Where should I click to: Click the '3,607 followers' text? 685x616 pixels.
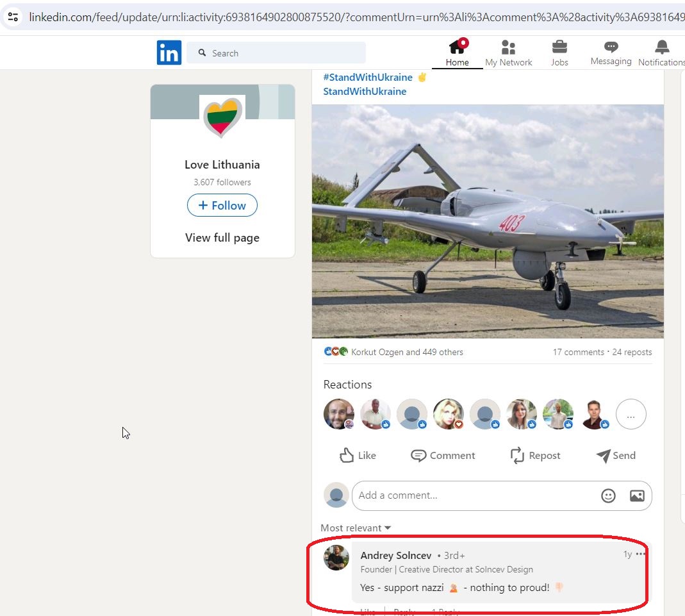coord(222,182)
